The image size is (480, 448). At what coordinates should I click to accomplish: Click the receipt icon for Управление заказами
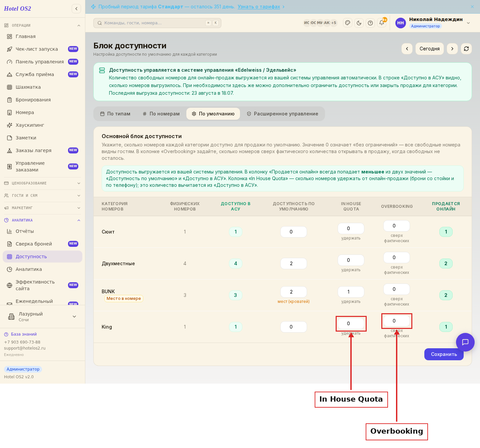point(10,166)
